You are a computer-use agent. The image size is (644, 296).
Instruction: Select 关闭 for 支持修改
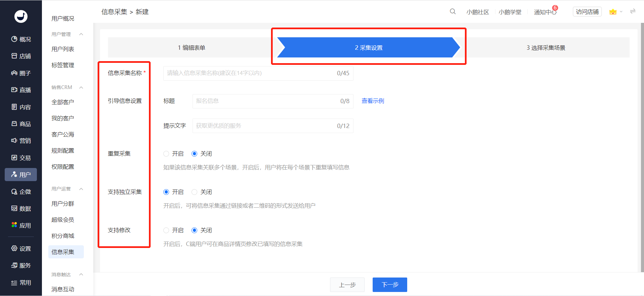pos(194,230)
